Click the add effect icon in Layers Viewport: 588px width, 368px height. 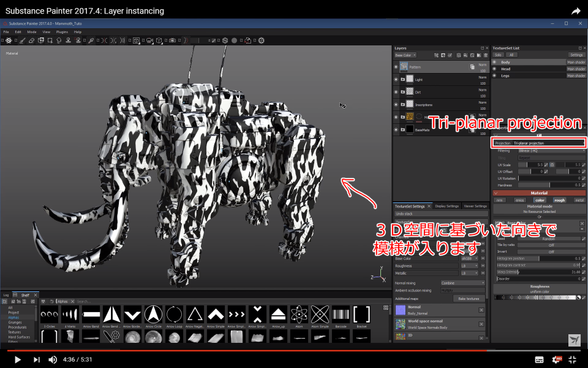tap(437, 55)
